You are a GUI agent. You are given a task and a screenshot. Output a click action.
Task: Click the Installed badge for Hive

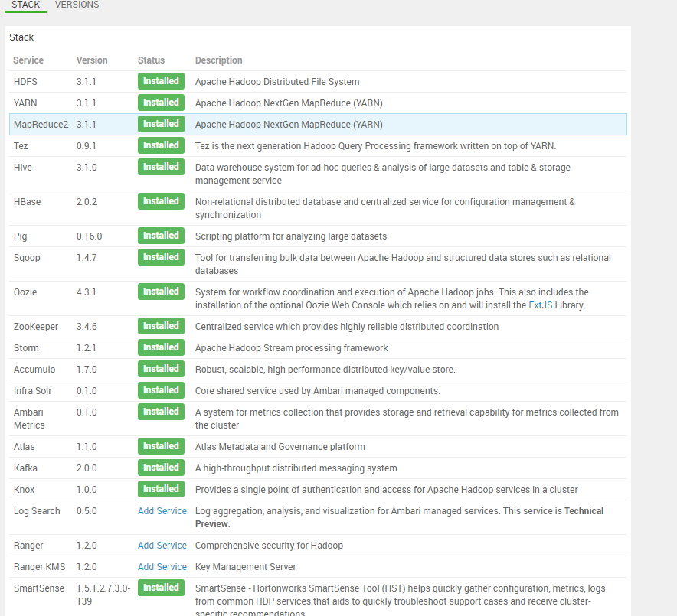point(161,166)
